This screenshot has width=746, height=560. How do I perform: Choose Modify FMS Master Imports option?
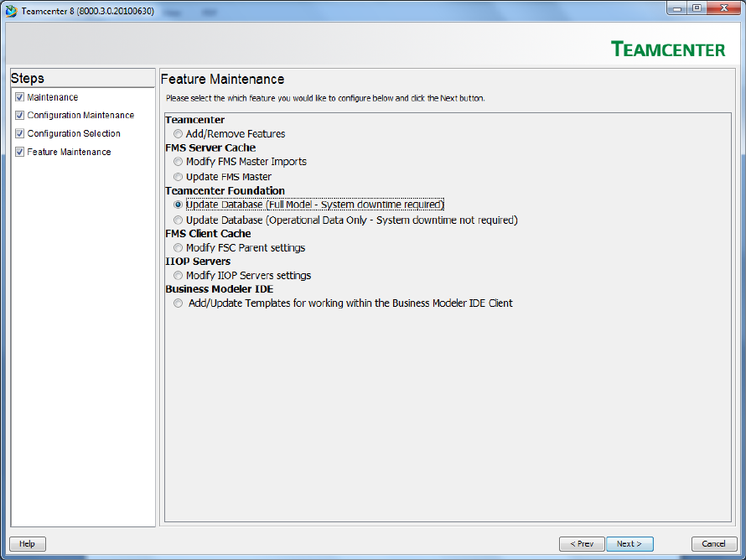pyautogui.click(x=178, y=162)
